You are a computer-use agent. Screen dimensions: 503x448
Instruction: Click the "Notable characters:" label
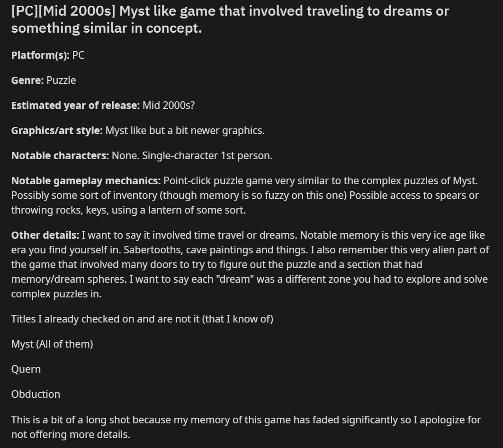tap(60, 155)
